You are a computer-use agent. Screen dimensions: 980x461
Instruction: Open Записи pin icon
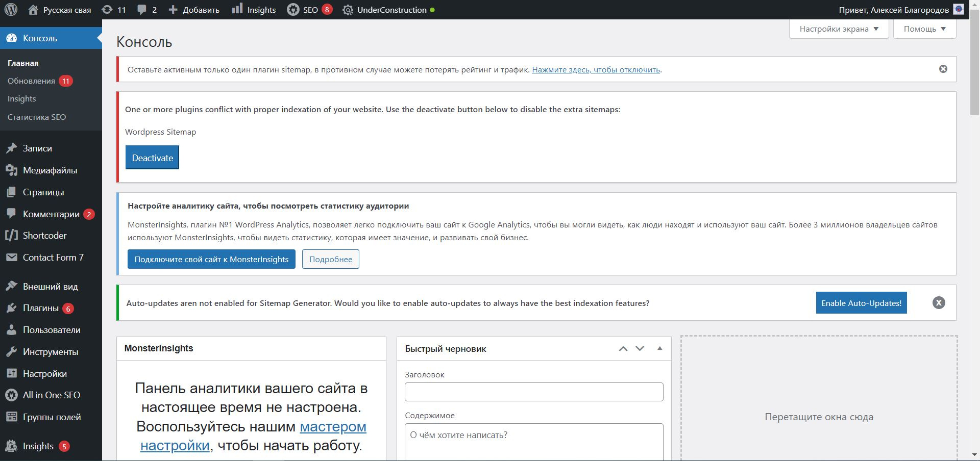tap(11, 148)
